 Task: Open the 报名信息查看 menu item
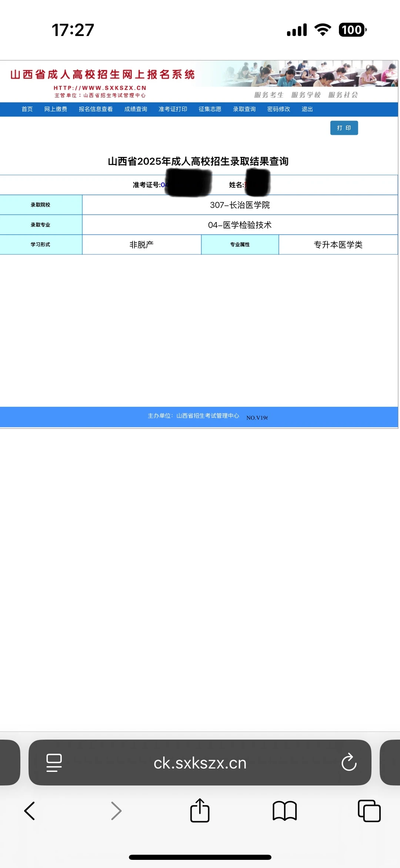point(96,109)
